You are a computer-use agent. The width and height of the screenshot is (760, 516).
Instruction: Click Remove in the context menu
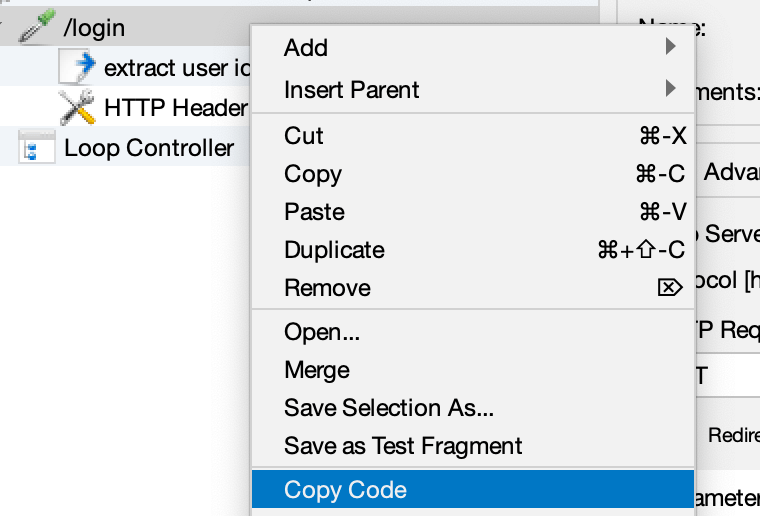327,287
